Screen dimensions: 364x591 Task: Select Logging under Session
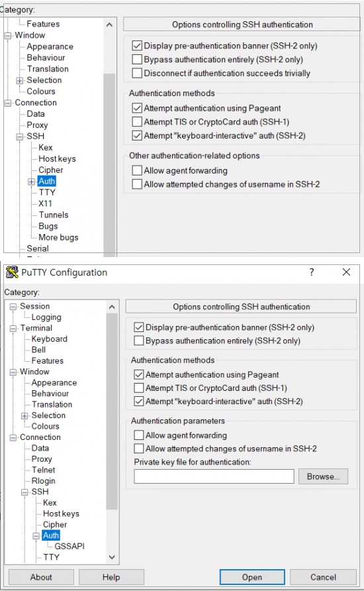pyautogui.click(x=46, y=317)
